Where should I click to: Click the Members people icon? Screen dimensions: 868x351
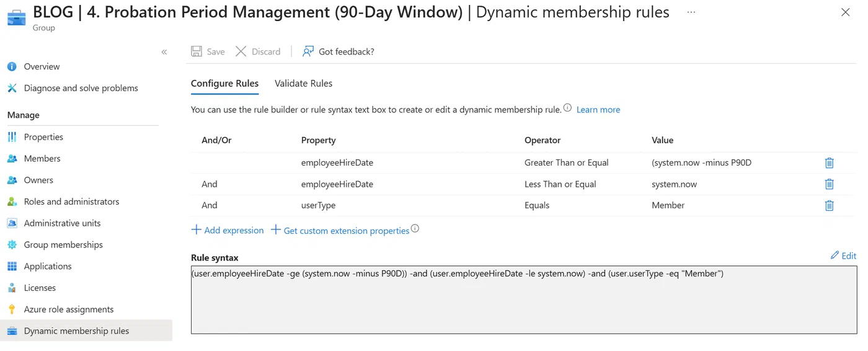12,159
